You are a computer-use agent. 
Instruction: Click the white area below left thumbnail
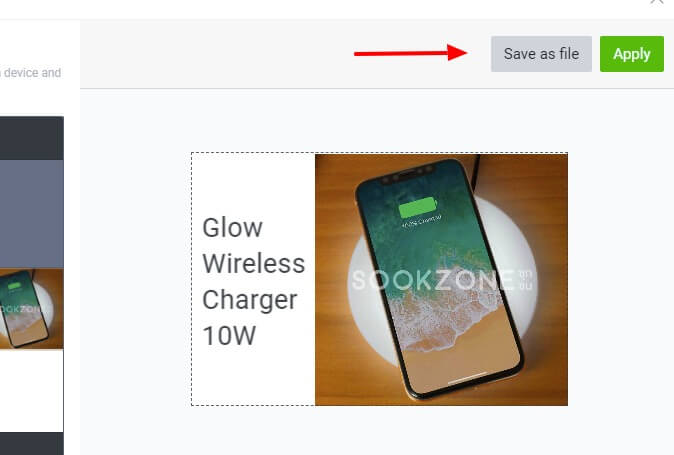(32, 391)
